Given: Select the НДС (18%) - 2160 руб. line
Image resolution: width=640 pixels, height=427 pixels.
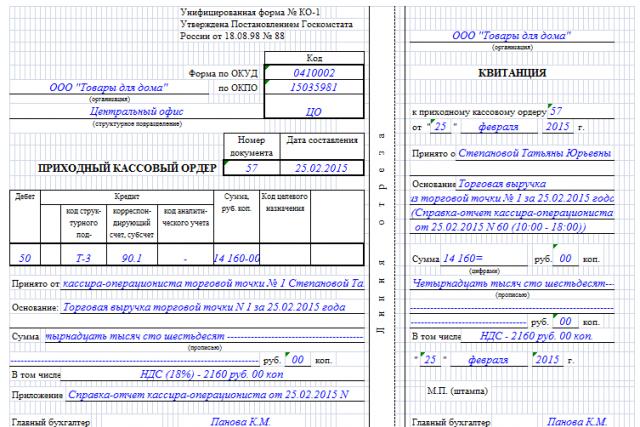Looking at the screenshot, I should coord(211,374).
